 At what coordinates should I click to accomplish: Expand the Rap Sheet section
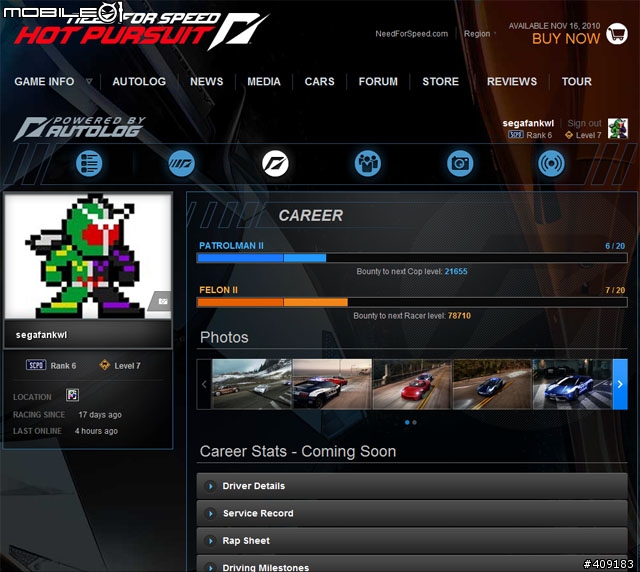tap(412, 541)
